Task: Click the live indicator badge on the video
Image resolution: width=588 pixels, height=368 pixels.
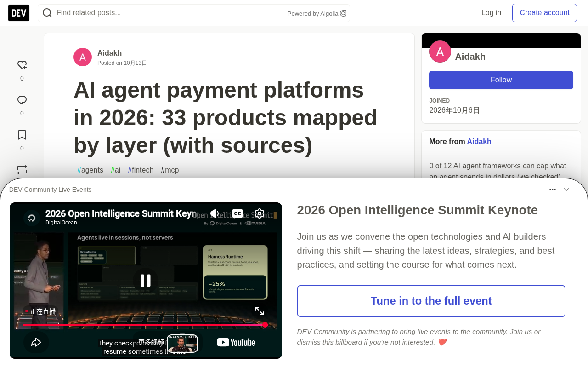Action: [40, 311]
